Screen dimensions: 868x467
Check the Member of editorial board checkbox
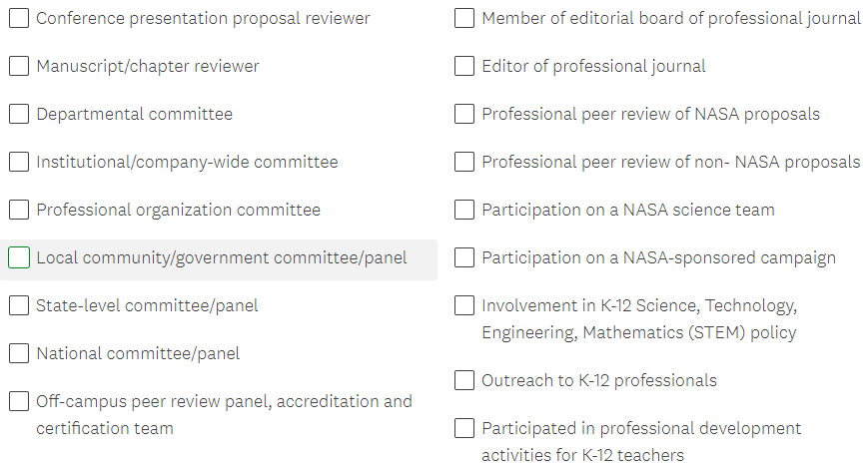click(x=464, y=18)
